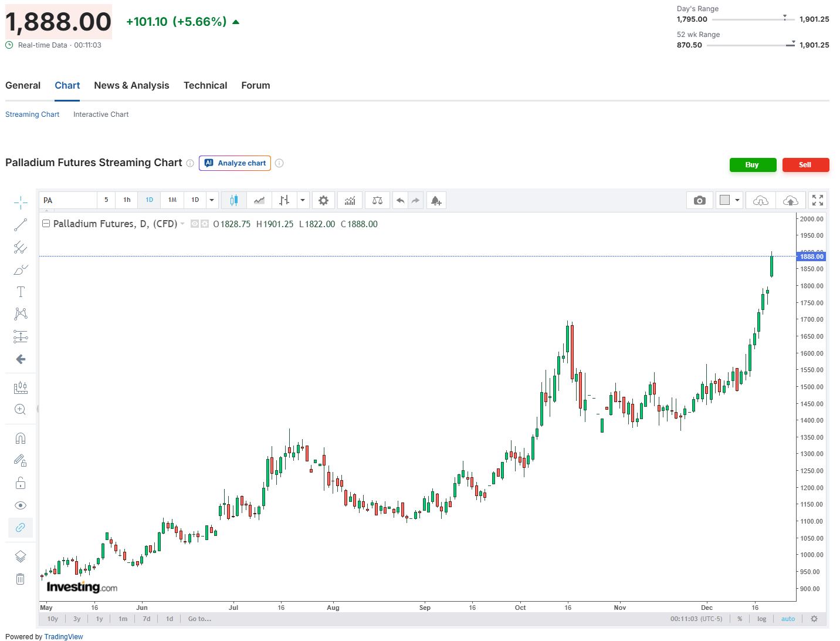Image resolution: width=840 pixels, height=641 pixels.
Task: Set chart range to 3y
Action: pyautogui.click(x=77, y=619)
